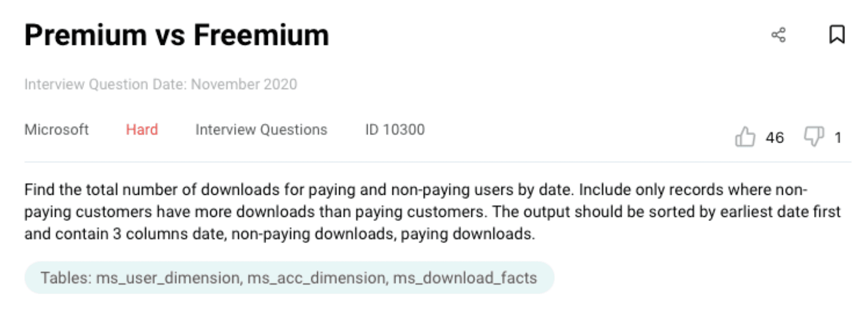Click the upvote count 46

(x=774, y=137)
